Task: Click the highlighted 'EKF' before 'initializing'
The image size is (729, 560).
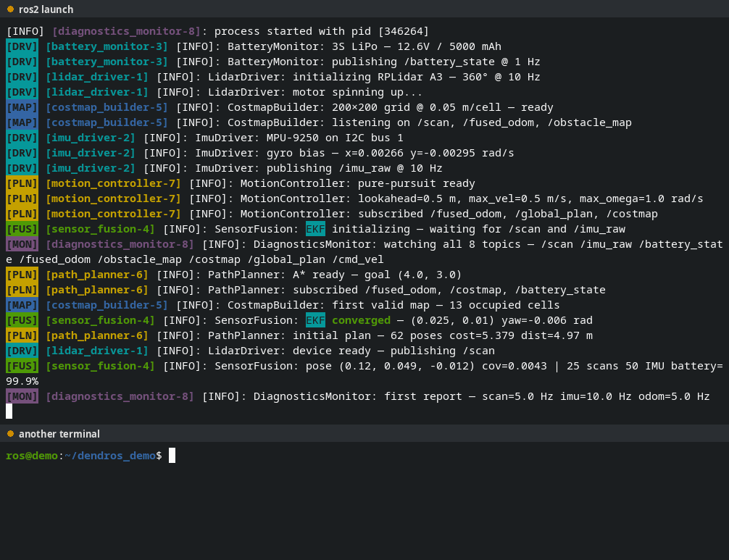Action: pyautogui.click(x=315, y=229)
